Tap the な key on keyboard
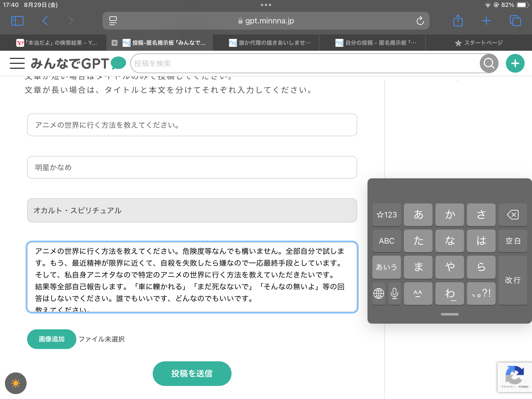The height and width of the screenshot is (399, 532). [x=450, y=241]
